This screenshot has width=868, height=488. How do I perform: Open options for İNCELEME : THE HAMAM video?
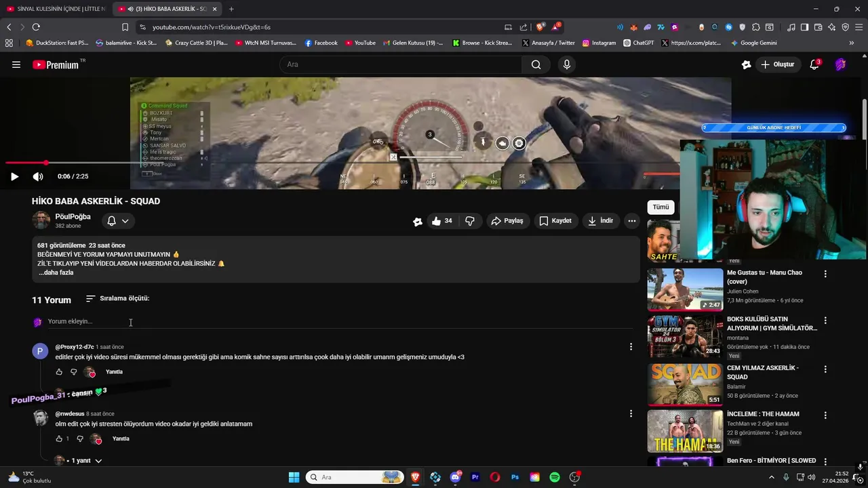tap(825, 415)
